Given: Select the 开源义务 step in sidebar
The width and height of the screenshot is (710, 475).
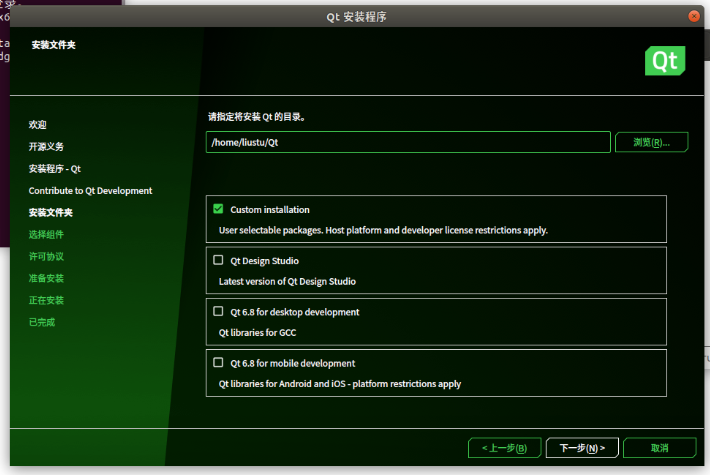Looking at the screenshot, I should click(46, 147).
